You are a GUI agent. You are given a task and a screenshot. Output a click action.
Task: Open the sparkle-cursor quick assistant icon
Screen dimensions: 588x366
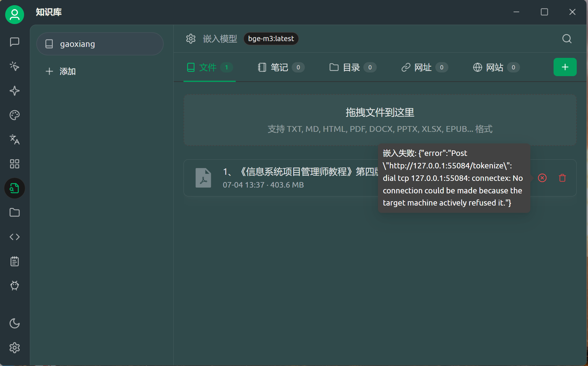pyautogui.click(x=15, y=66)
